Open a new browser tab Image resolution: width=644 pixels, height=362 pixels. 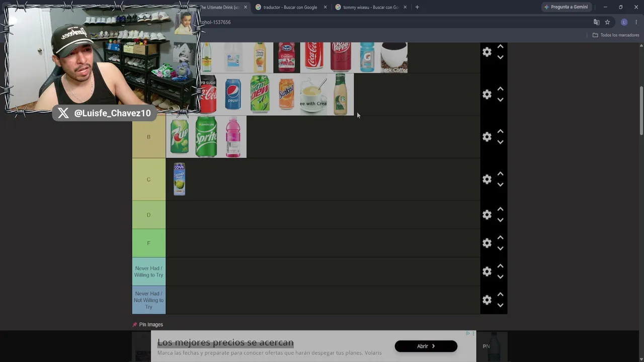pos(417,7)
